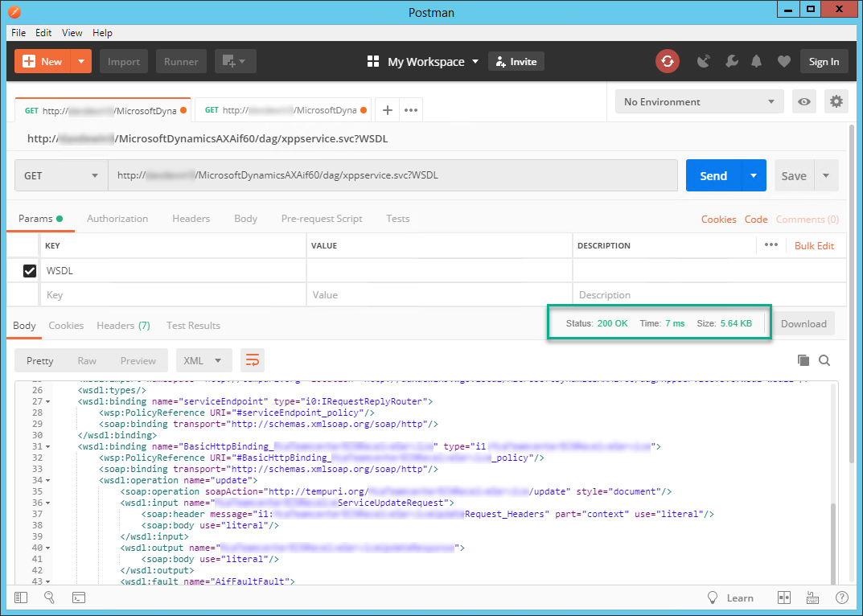
Task: Open the Postman console
Action: pos(79,598)
